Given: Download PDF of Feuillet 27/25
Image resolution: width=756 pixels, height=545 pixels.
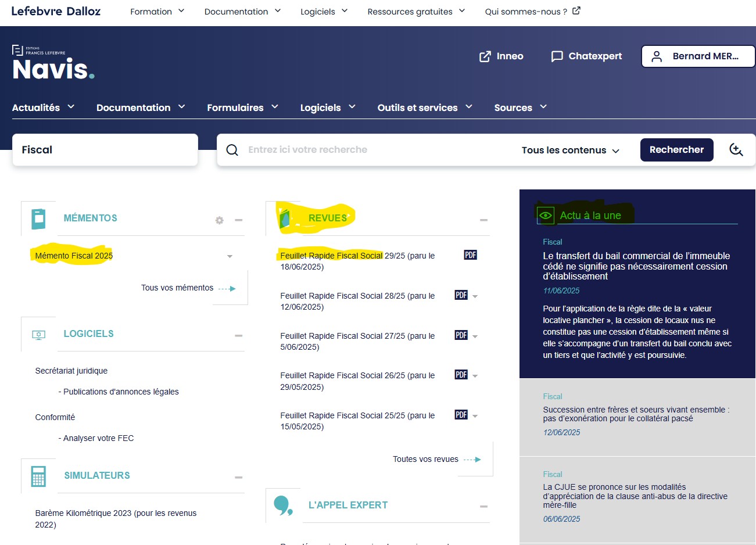Looking at the screenshot, I should [461, 335].
